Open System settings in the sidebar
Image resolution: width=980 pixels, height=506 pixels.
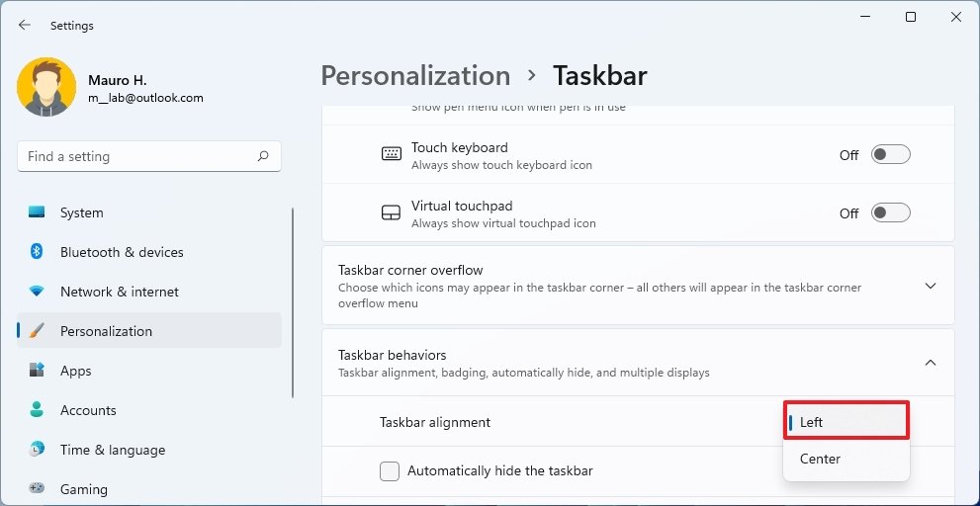(149, 212)
